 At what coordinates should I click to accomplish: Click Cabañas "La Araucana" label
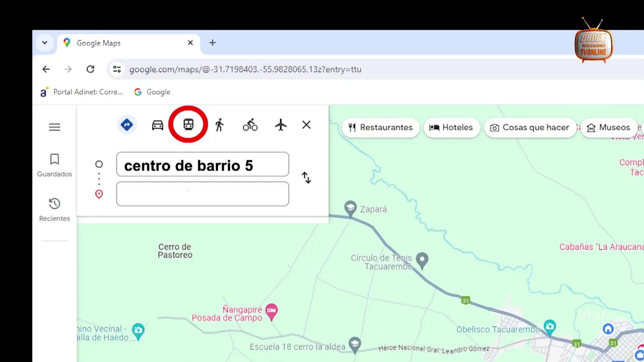pos(601,247)
